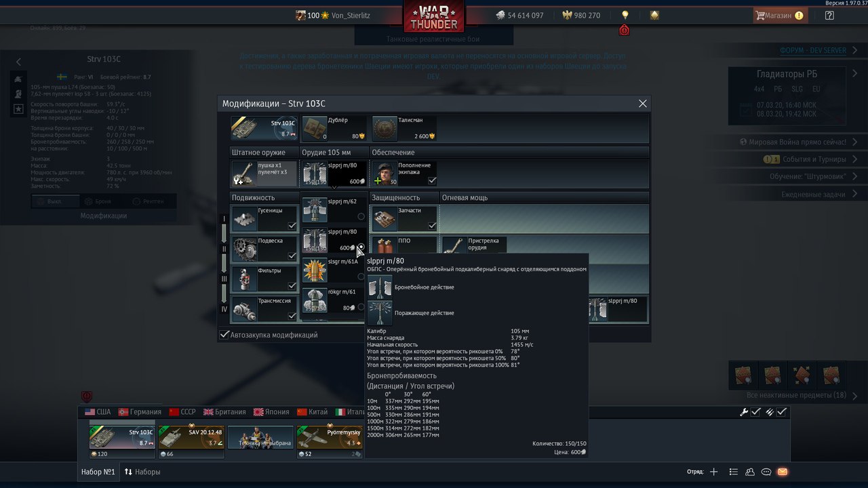
Task: Switch to the Британия nation tab
Action: [x=225, y=411]
